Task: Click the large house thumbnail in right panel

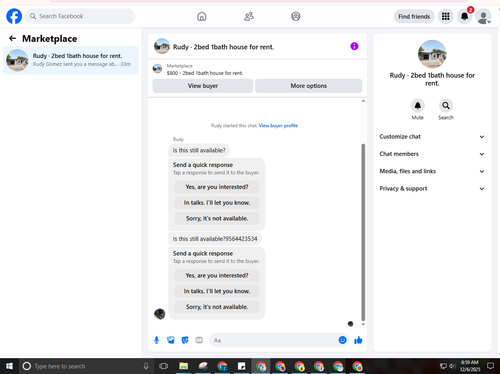Action: [432, 54]
